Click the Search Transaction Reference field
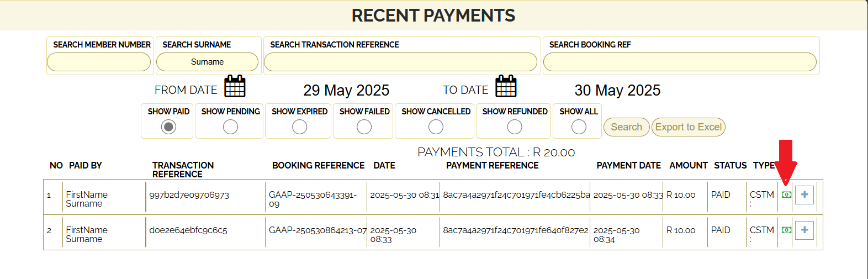The image size is (868, 279). click(400, 62)
